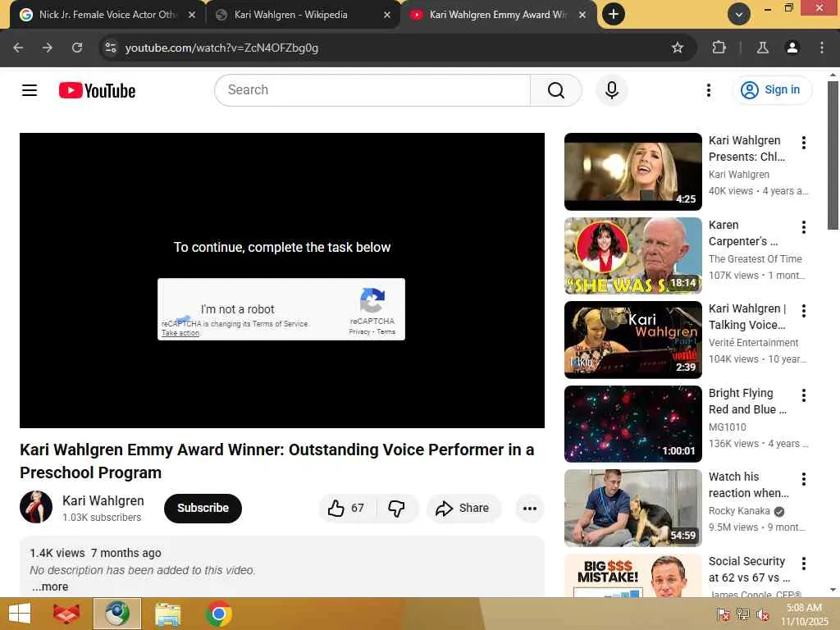Image resolution: width=840 pixels, height=630 pixels.
Task: Open the Extensions puzzle icon
Action: click(719, 48)
